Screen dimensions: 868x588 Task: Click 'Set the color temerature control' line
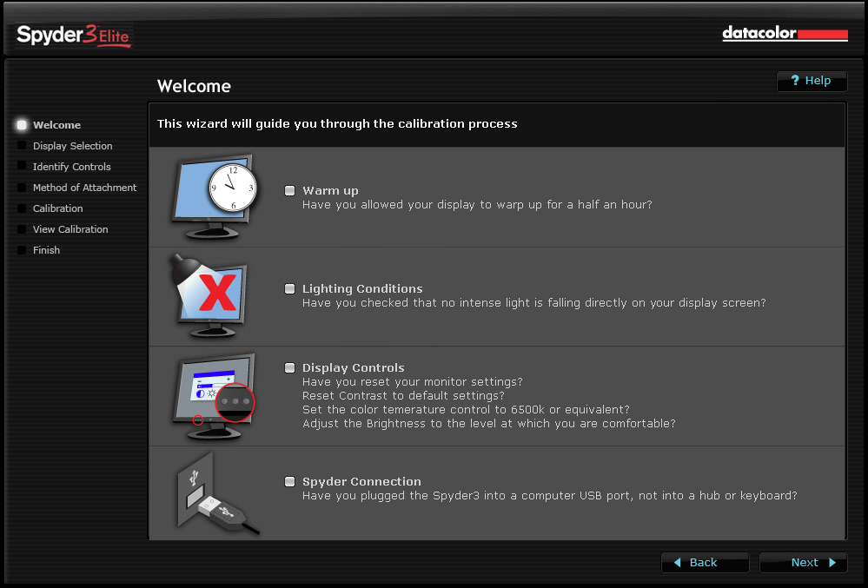click(x=466, y=410)
